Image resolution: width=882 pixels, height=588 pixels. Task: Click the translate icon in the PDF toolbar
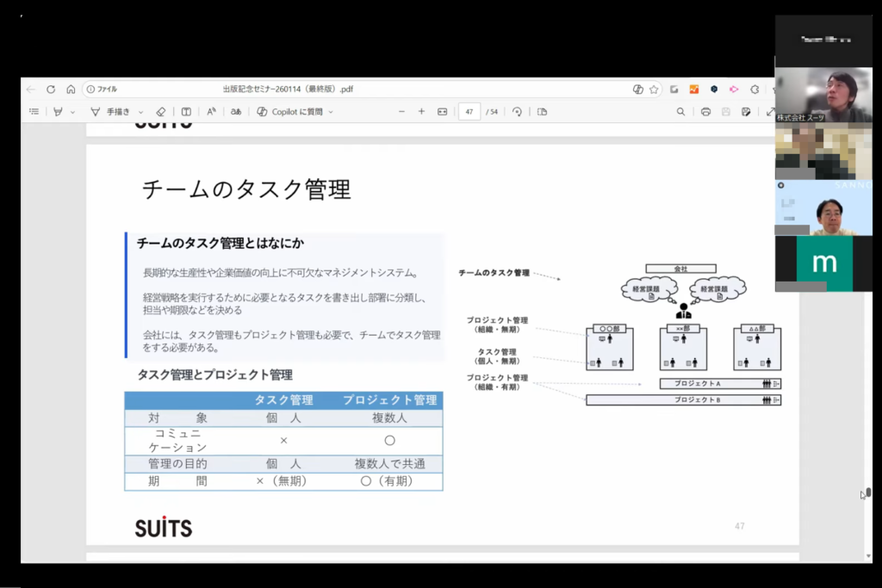(x=235, y=111)
